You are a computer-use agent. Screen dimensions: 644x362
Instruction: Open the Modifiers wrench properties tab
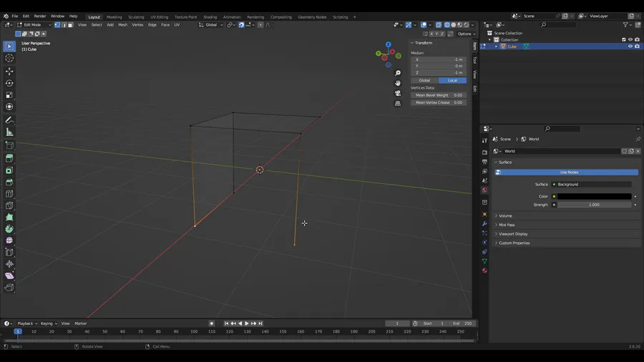484,224
